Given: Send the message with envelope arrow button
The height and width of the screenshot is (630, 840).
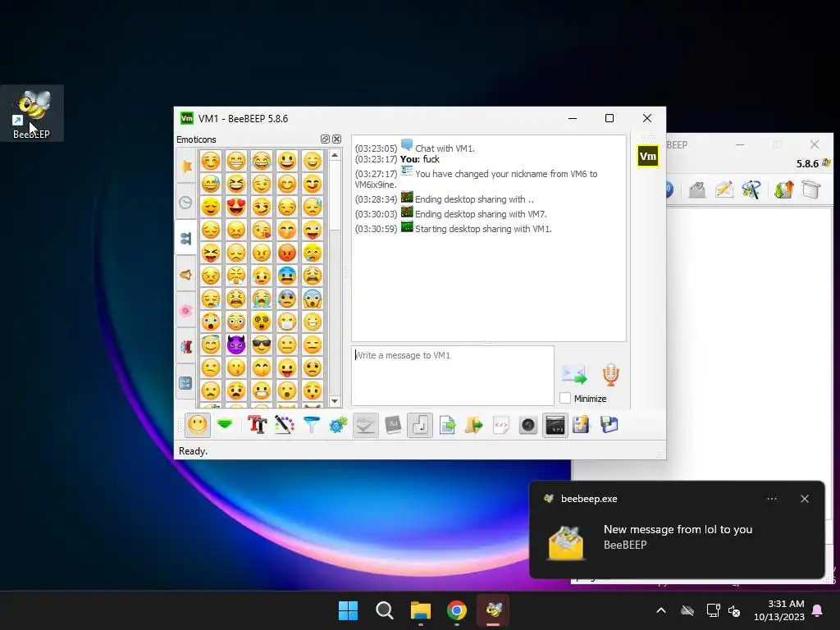Looking at the screenshot, I should coord(574,374).
